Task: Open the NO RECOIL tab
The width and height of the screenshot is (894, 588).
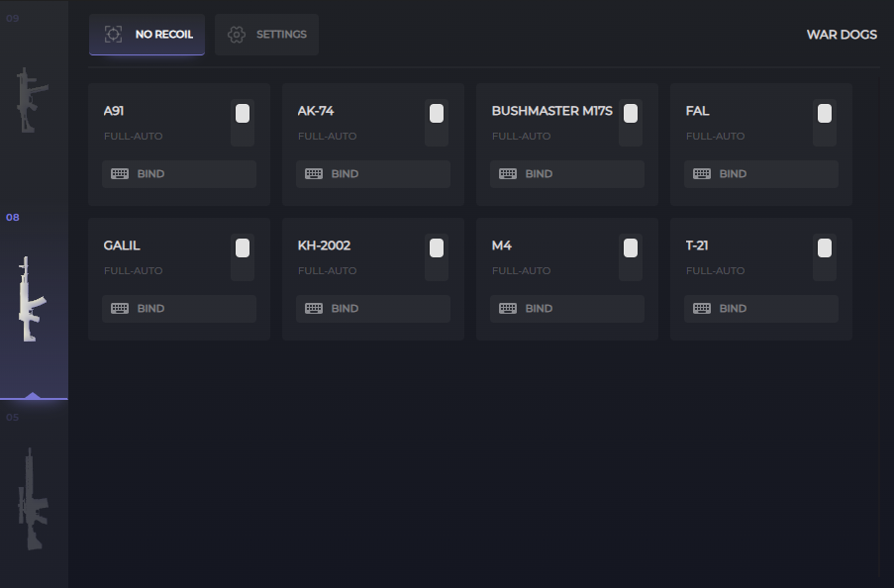Action: 147,35
